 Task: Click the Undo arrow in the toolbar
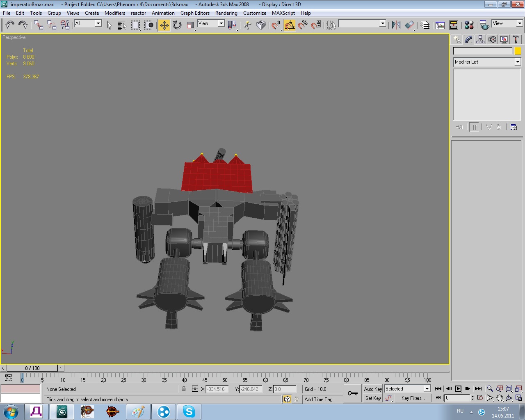[10, 25]
